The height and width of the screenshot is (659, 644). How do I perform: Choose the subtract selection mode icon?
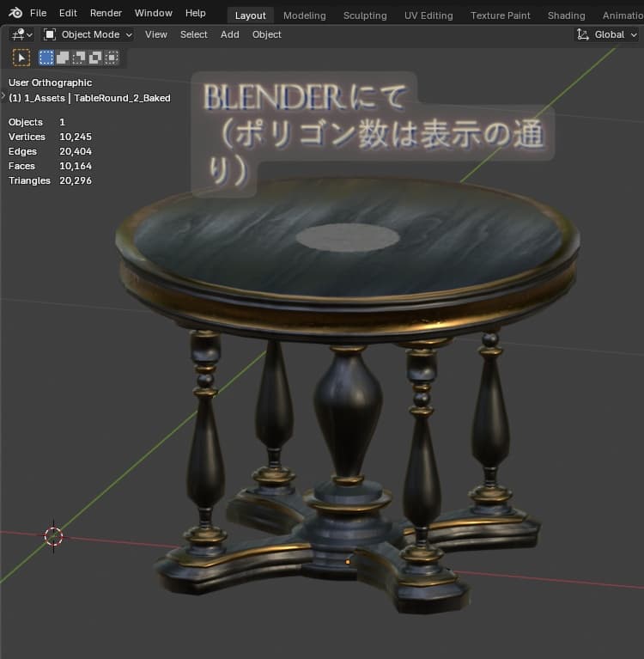(79, 58)
